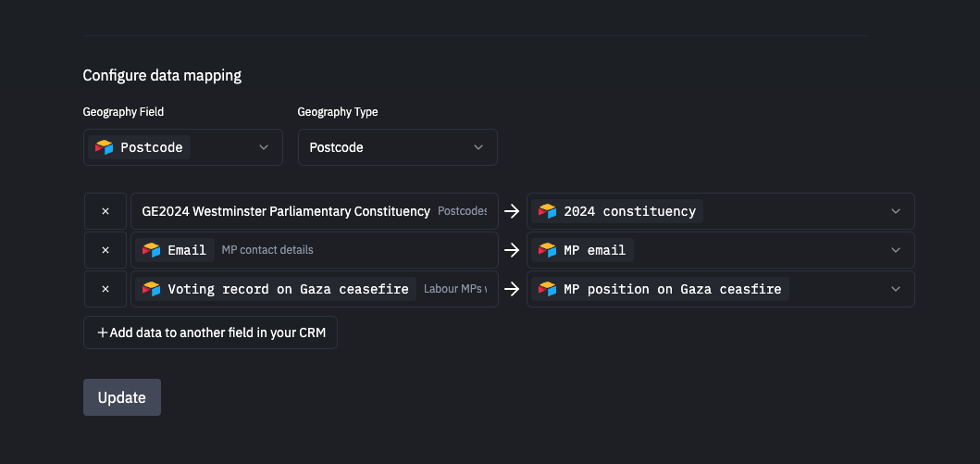Image resolution: width=980 pixels, height=464 pixels.
Task: Click the Airtable icon beside Voting record source
Action: (x=152, y=289)
